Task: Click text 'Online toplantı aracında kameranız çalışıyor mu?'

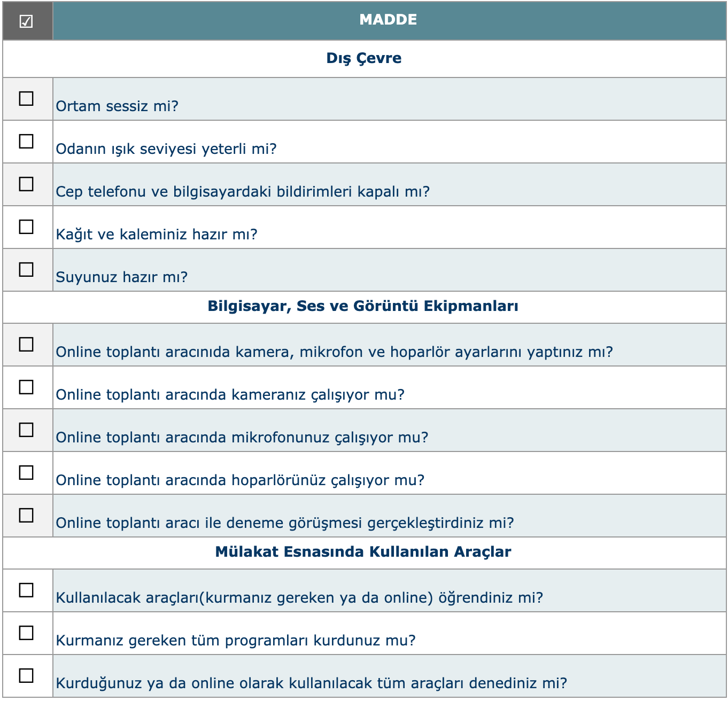Action: pyautogui.click(x=230, y=395)
